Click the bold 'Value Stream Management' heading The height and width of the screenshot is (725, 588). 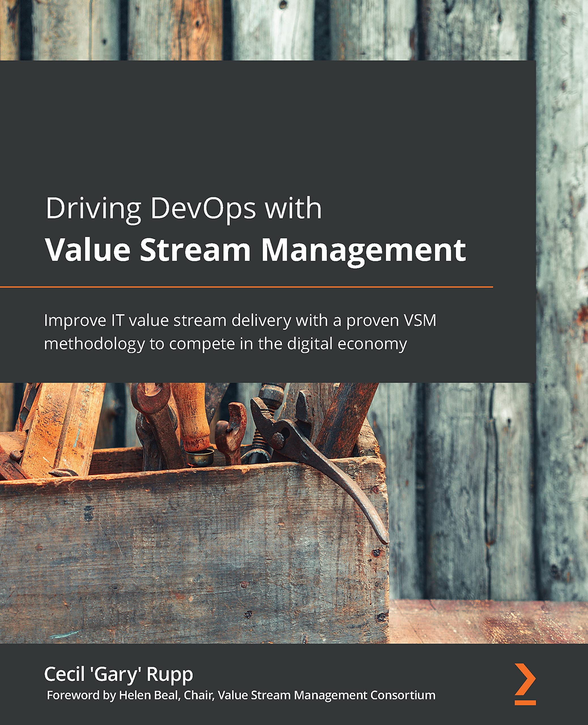click(x=255, y=250)
